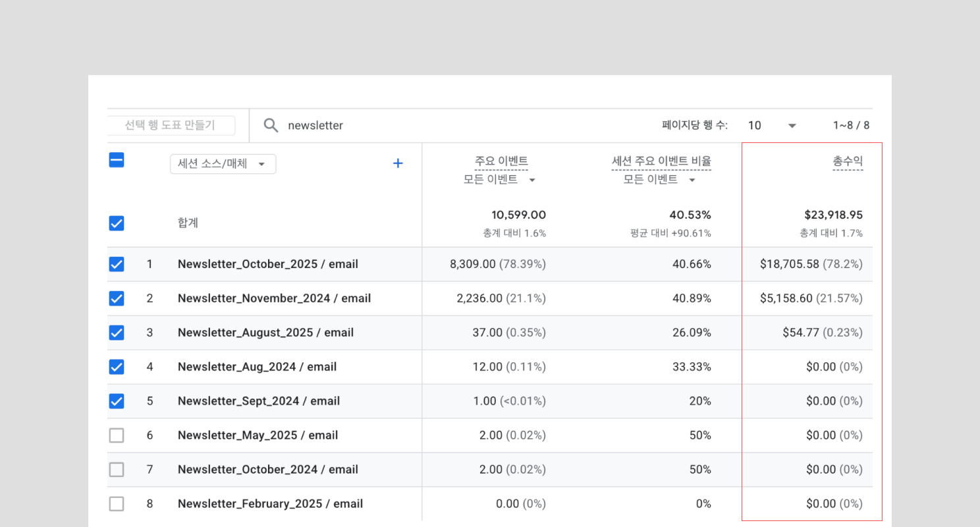Click the 26.09% rate cell

point(692,333)
